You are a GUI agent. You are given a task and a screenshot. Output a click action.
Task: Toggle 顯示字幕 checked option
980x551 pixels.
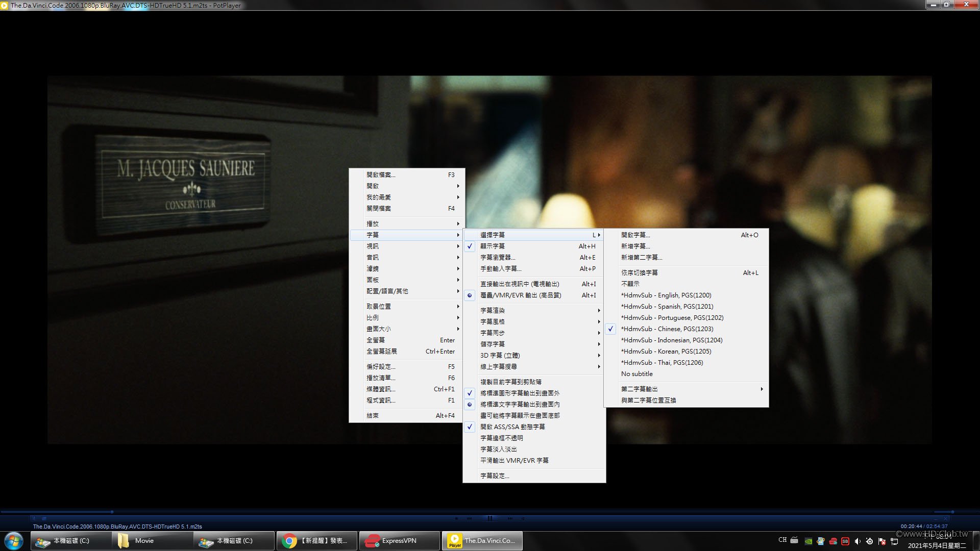534,246
